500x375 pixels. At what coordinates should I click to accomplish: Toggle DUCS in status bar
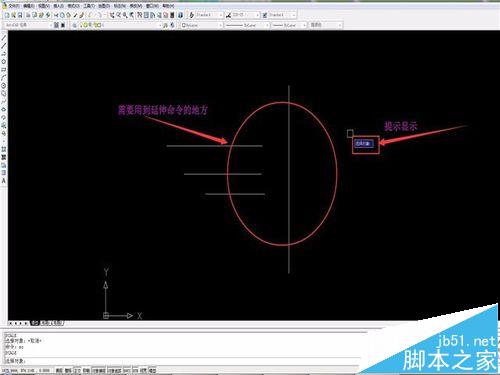(x=127, y=370)
